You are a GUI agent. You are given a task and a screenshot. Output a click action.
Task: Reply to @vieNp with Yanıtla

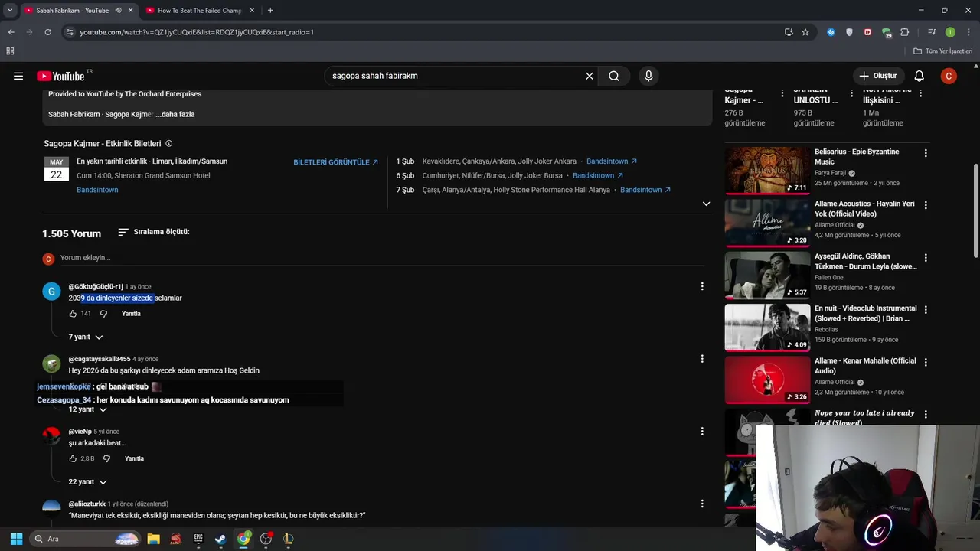pos(134,458)
